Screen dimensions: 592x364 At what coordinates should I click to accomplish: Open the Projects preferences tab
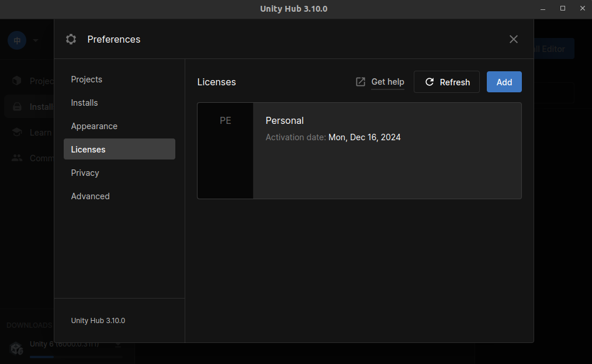[x=86, y=79]
